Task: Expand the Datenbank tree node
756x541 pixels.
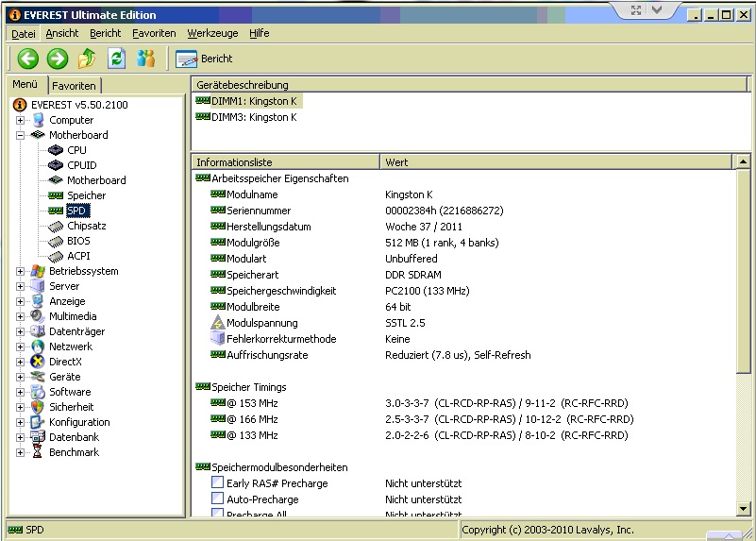Action: pos(20,437)
